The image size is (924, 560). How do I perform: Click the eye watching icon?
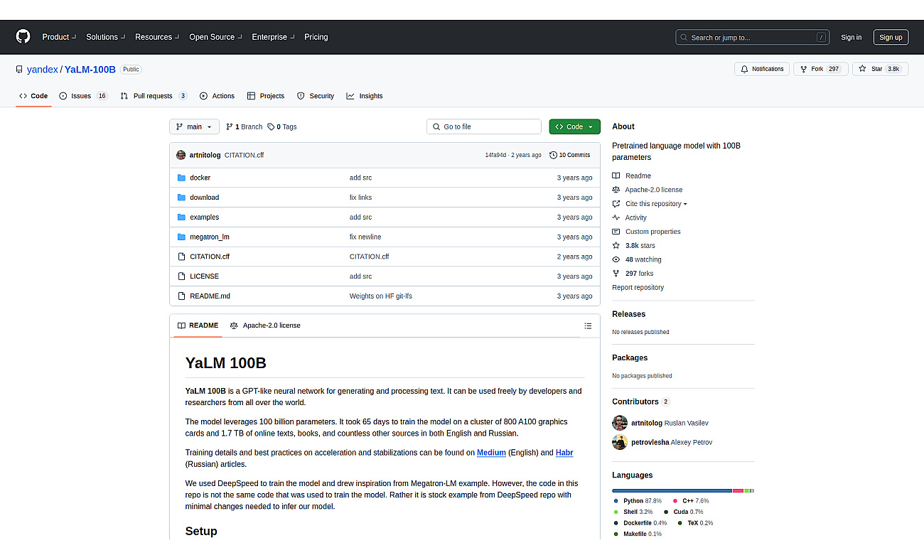click(x=616, y=259)
